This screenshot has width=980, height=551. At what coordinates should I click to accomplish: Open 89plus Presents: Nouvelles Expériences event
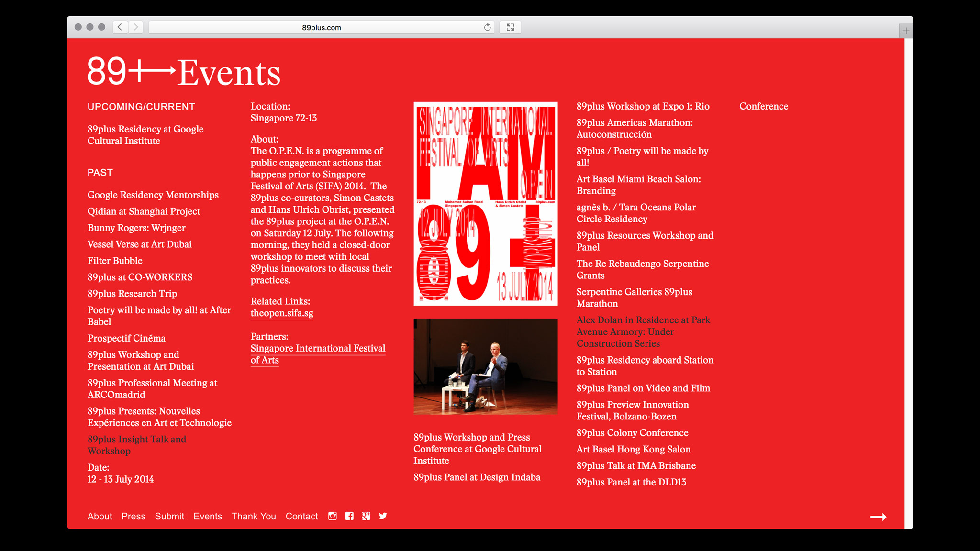pyautogui.click(x=159, y=417)
